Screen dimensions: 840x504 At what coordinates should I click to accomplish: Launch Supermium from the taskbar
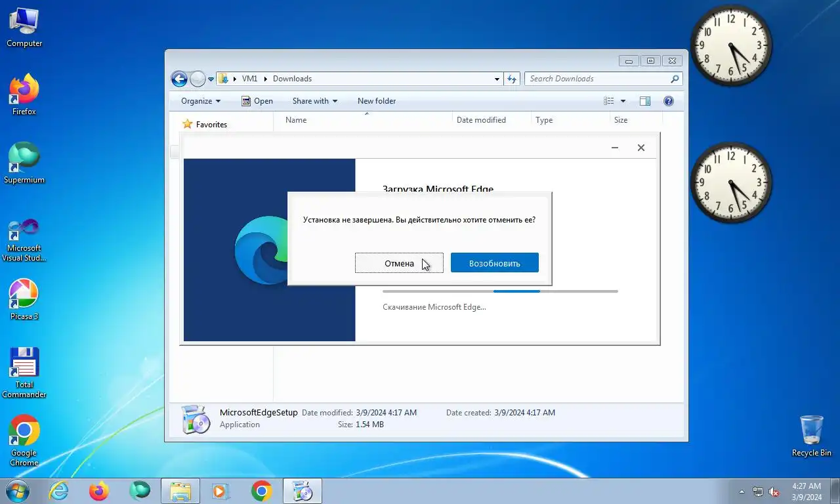pos(140,491)
